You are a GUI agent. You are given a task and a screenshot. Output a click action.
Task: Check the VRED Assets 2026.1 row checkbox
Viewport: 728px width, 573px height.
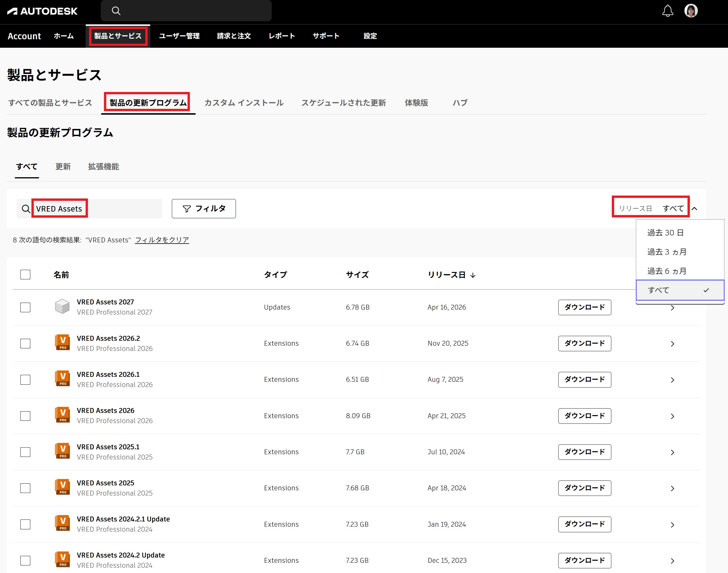pos(26,380)
